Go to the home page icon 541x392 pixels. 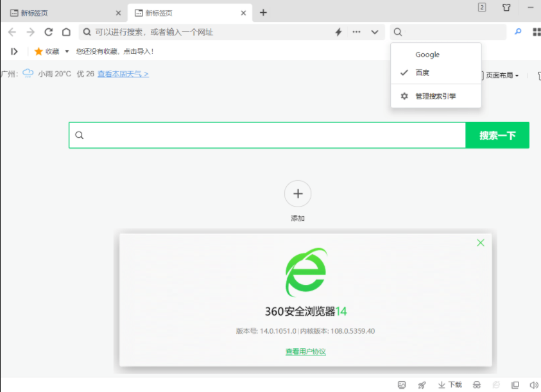tap(66, 32)
